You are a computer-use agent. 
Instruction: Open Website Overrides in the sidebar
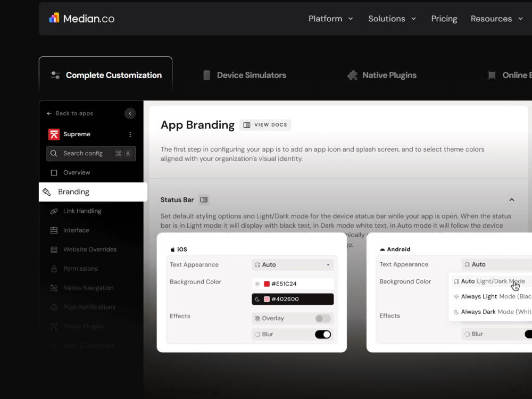(x=91, y=250)
